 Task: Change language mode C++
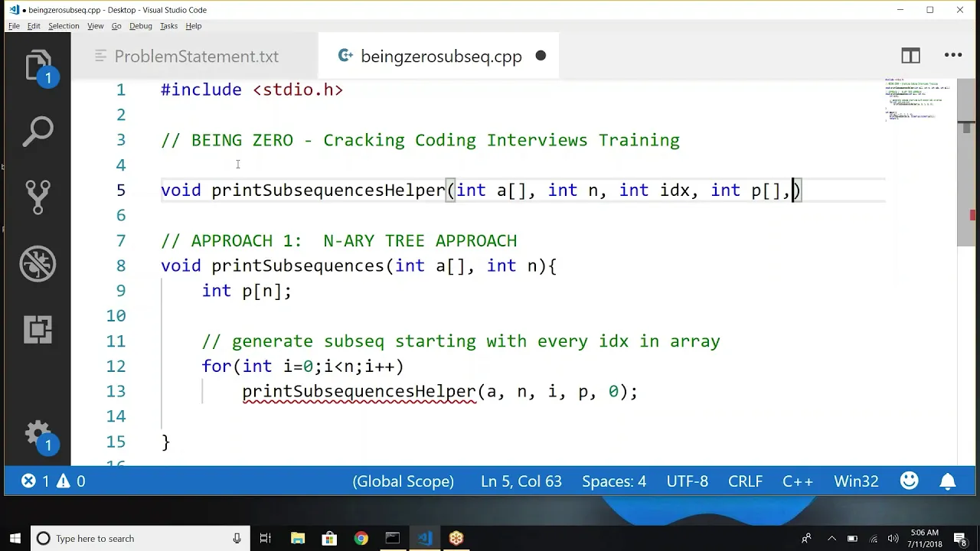(x=798, y=481)
